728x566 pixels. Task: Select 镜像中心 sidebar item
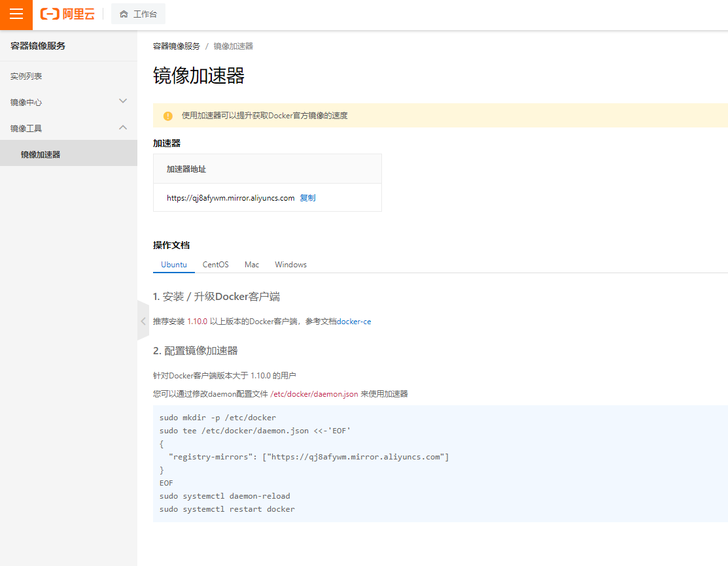(69, 102)
